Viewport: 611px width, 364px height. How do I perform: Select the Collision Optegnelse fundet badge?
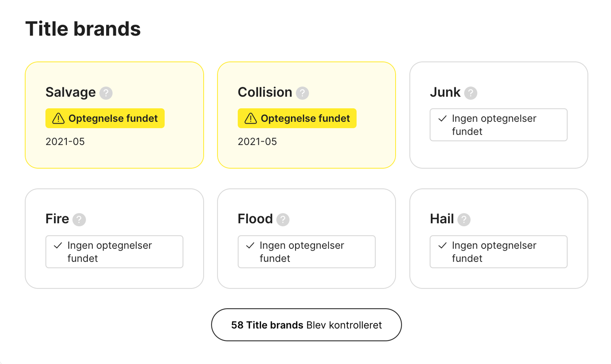[x=297, y=118]
